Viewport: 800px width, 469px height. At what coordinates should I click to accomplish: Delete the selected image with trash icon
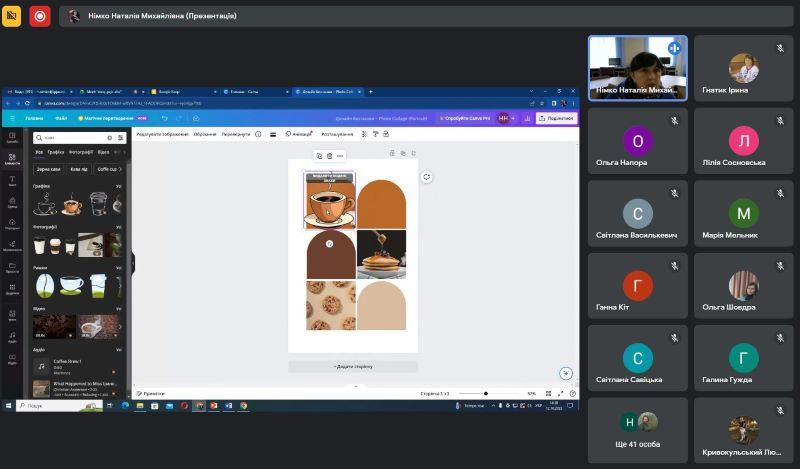(x=330, y=156)
